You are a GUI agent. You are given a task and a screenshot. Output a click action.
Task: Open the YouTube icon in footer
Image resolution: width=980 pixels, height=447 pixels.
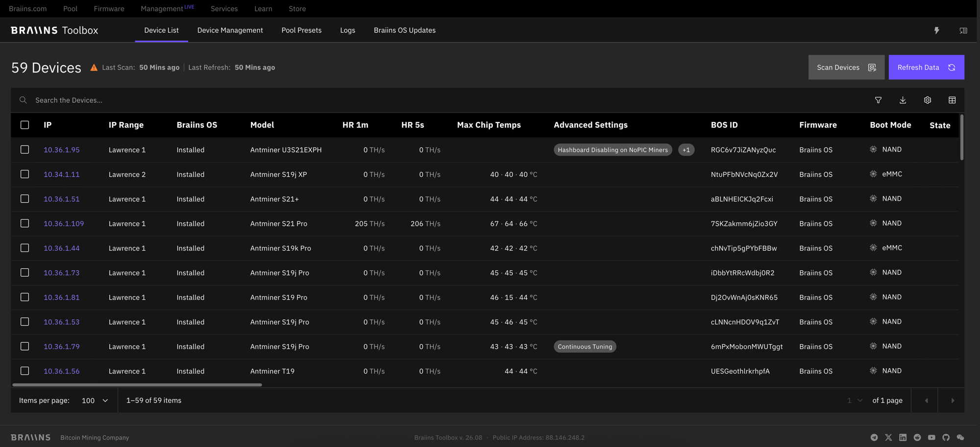(x=931, y=437)
